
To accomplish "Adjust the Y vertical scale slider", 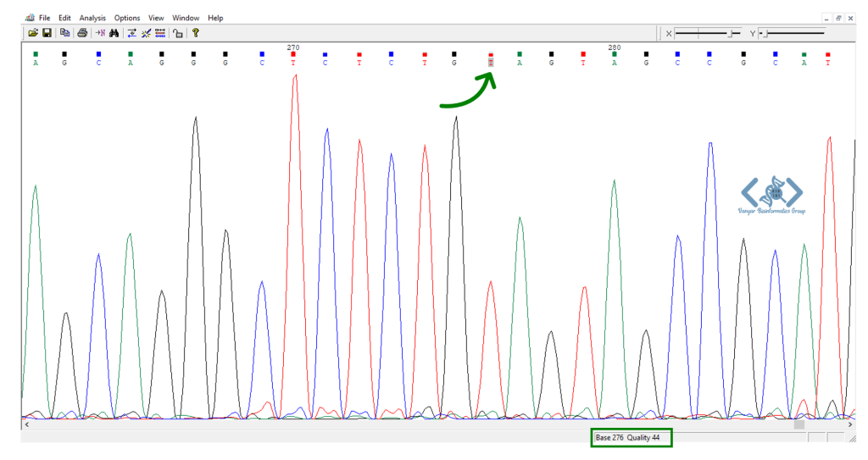I will tap(793, 34).
